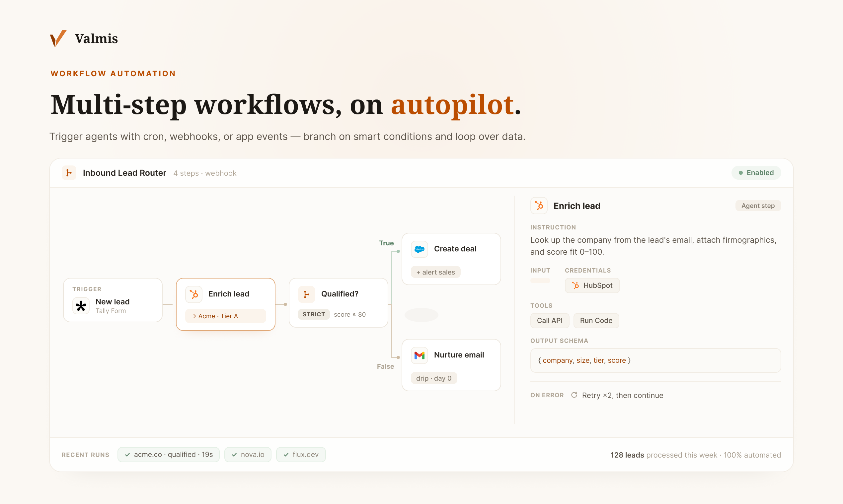
Task: Click the Enrich lead panel title
Action: (x=577, y=206)
